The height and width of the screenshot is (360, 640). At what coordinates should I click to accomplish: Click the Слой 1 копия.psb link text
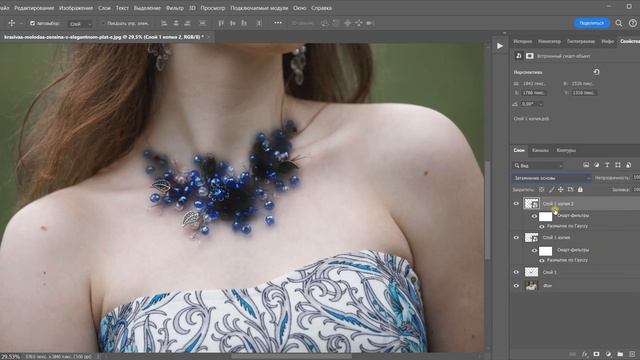tap(531, 118)
